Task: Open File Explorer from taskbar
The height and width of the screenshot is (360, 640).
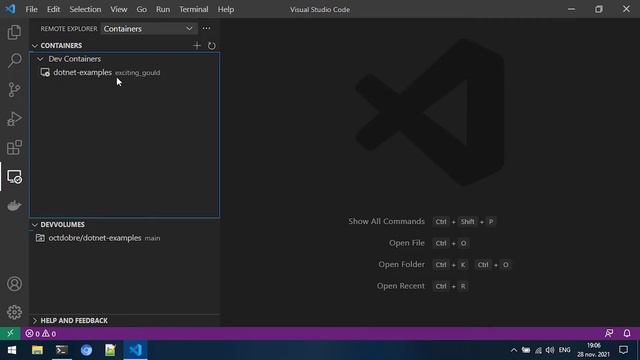Action: point(37,350)
